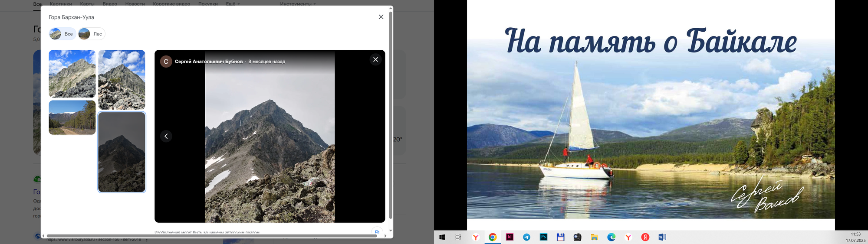Click the Chrome taskbar icon
This screenshot has width=868, height=244.
pyautogui.click(x=493, y=237)
